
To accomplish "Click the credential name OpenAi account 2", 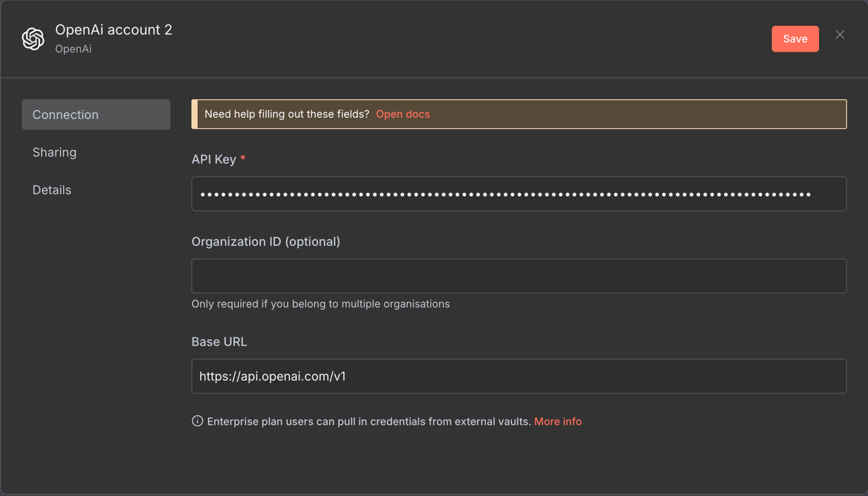I will pyautogui.click(x=114, y=29).
